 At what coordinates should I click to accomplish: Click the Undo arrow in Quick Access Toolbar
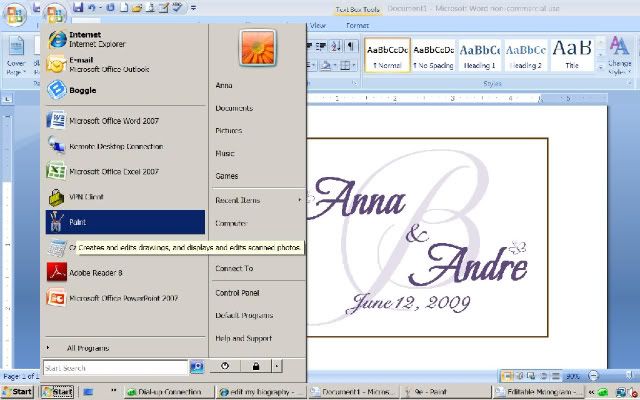(x=91, y=7)
